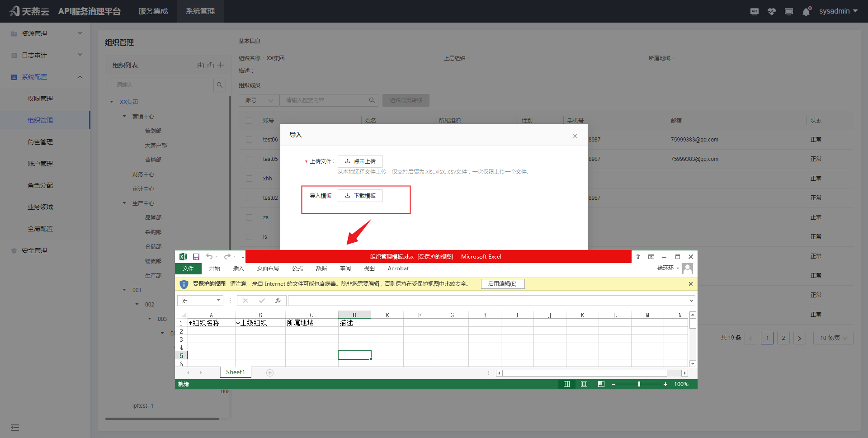Select the test06 row checkbox

249,140
